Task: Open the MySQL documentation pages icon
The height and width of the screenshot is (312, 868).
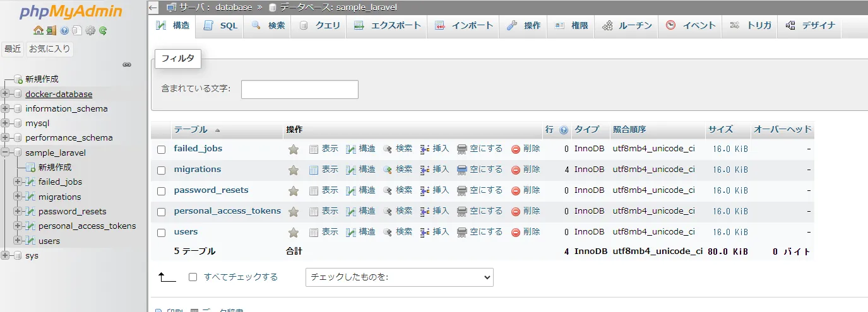Action: point(76,30)
